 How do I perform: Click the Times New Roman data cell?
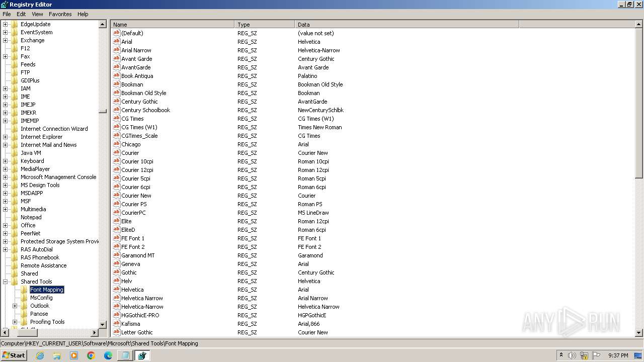click(319, 127)
